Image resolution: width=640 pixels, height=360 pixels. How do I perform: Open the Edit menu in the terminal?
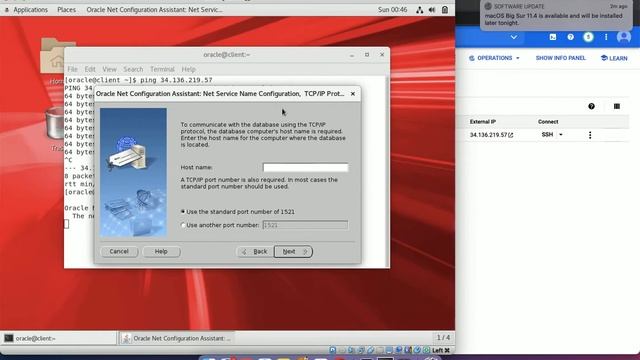90,69
